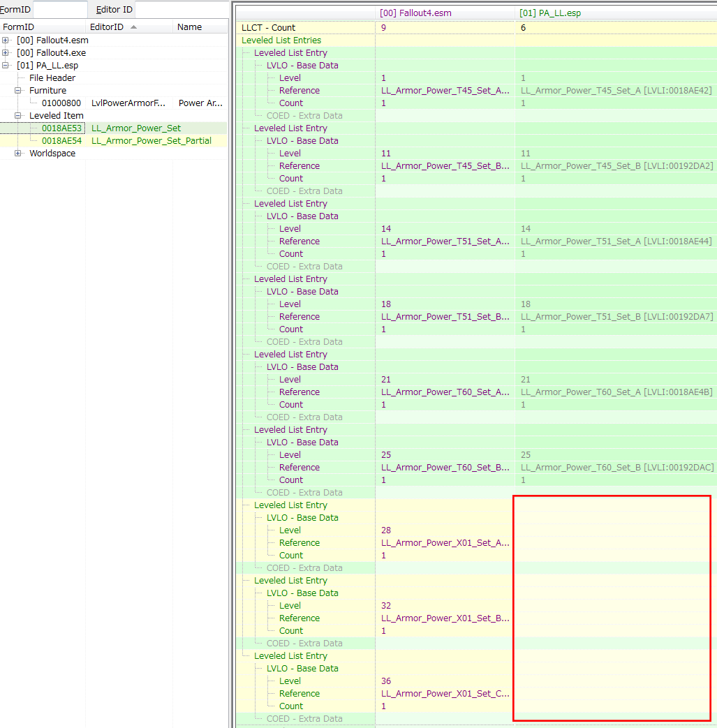Select PA_LL.esp reference LL_Armor_Power_T60_Set_B [LVLI:00192DAC]

(616, 467)
